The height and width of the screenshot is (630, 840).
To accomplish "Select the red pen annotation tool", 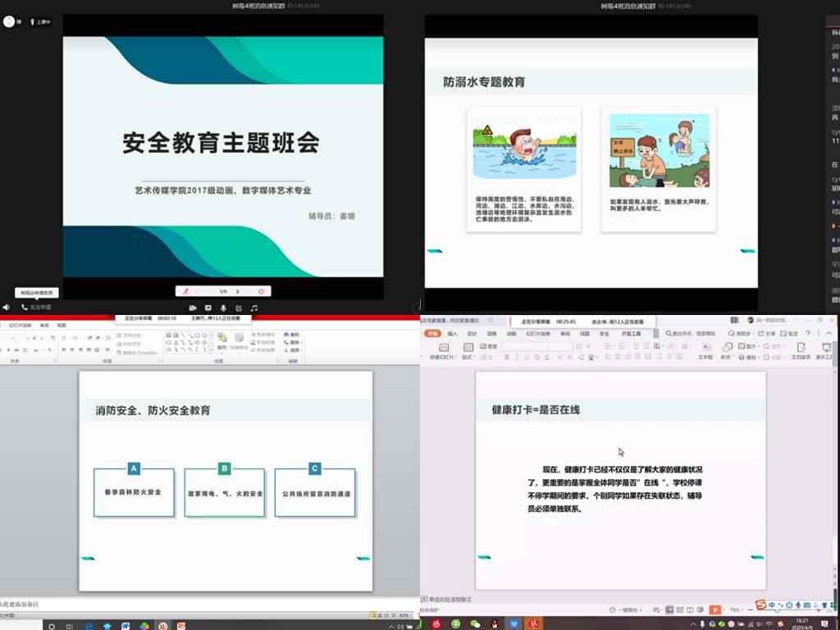I will pos(186,291).
